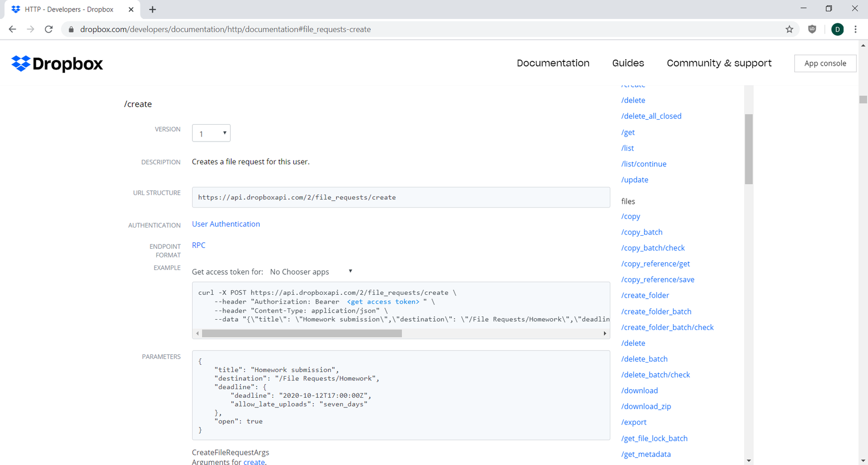Open the Documentation menu

pyautogui.click(x=553, y=63)
